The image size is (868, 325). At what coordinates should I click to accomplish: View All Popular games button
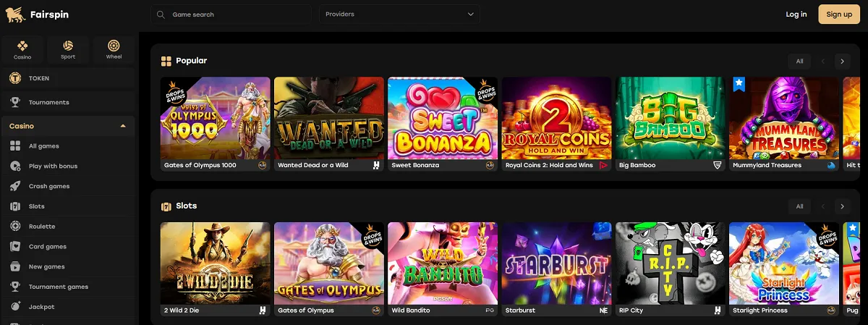799,62
